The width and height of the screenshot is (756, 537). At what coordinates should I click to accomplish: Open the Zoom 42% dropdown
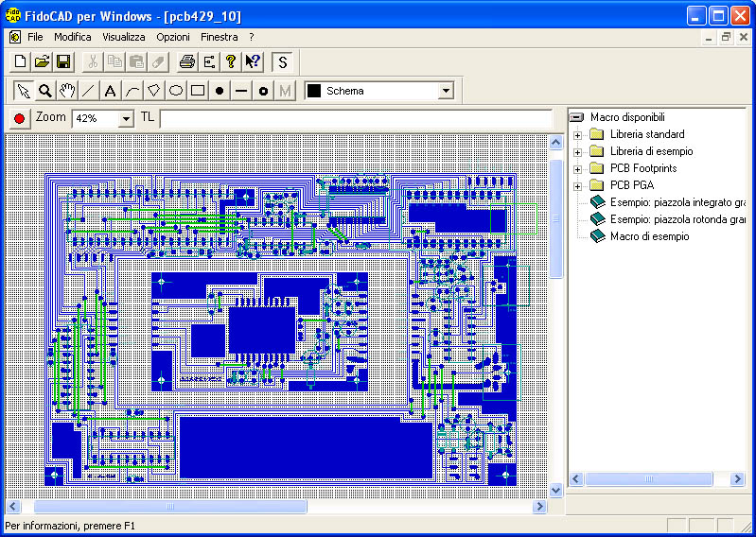(x=127, y=118)
